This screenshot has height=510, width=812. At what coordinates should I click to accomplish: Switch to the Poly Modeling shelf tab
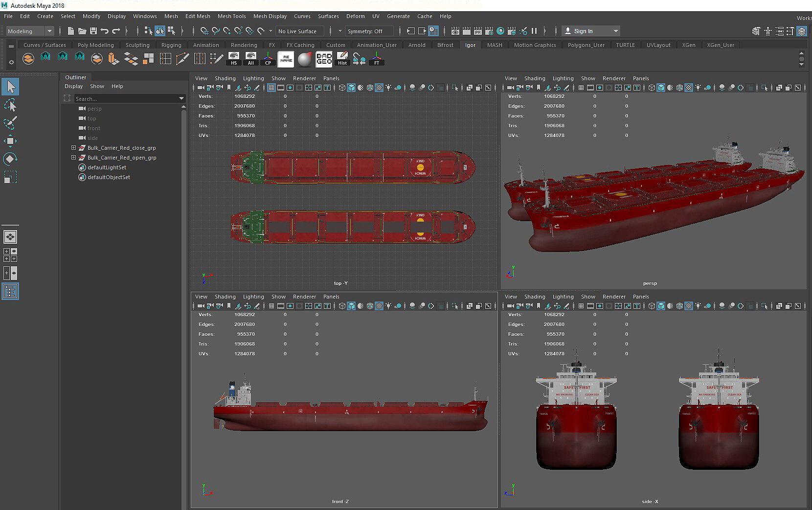click(x=95, y=45)
